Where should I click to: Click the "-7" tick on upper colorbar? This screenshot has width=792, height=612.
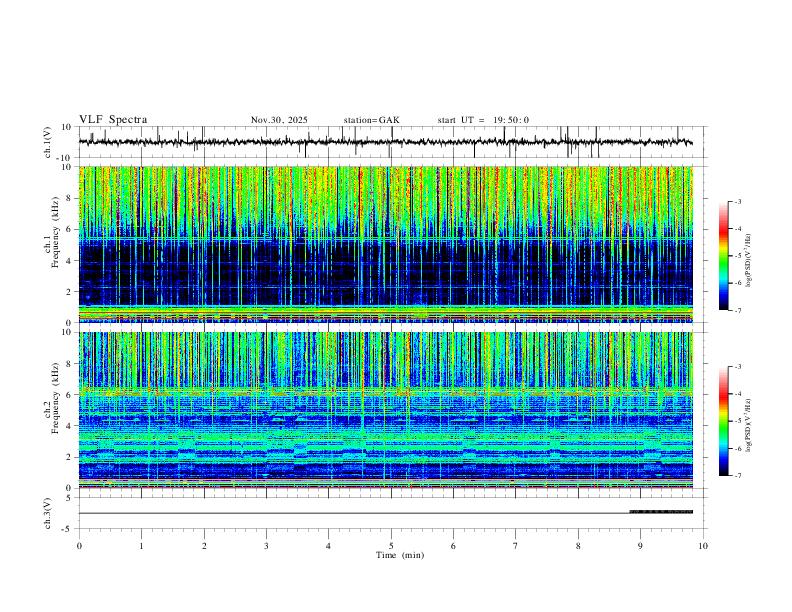coord(737,310)
